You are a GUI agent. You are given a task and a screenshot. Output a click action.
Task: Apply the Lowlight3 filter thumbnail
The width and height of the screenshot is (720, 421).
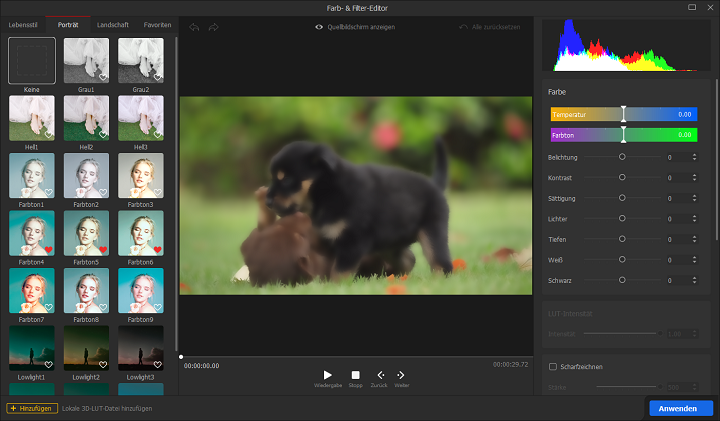point(141,348)
